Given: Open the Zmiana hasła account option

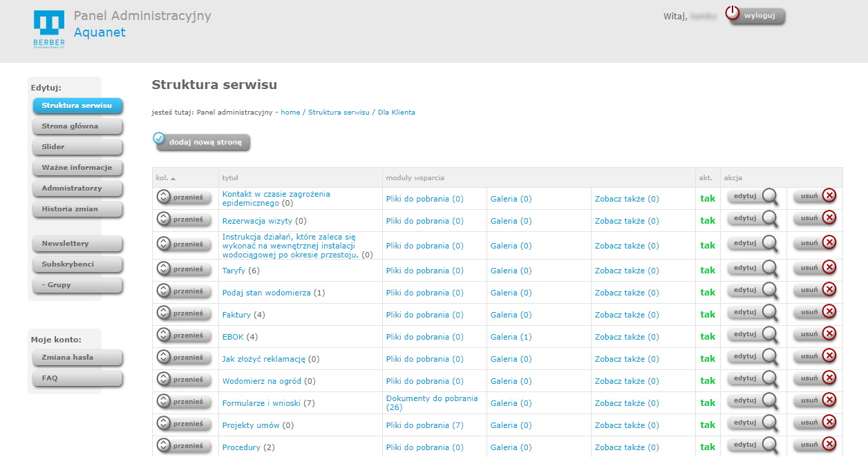Looking at the screenshot, I should coord(77,358).
